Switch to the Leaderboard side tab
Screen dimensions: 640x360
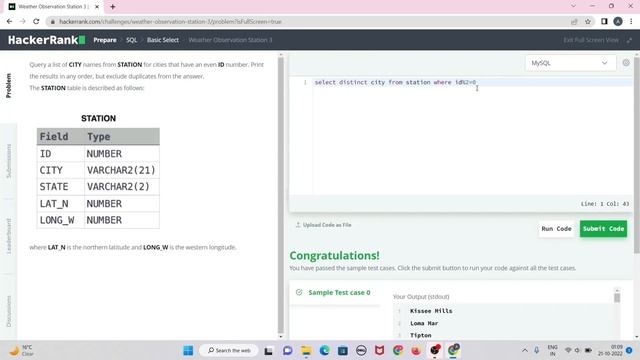coord(9,236)
